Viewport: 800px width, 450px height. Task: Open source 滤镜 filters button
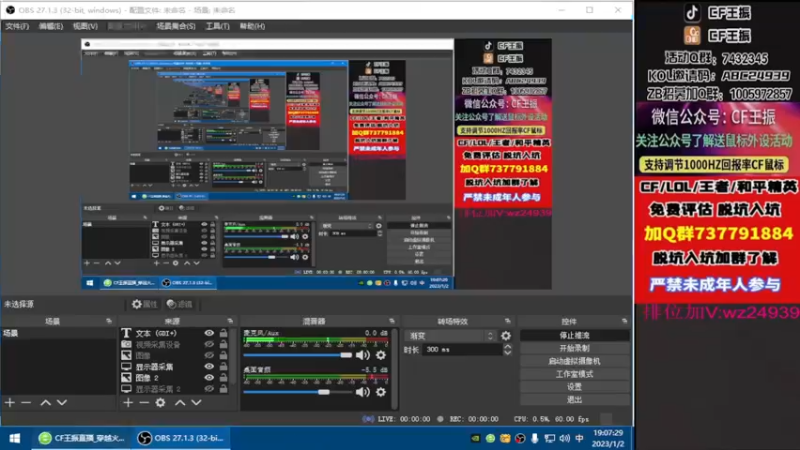pos(179,304)
